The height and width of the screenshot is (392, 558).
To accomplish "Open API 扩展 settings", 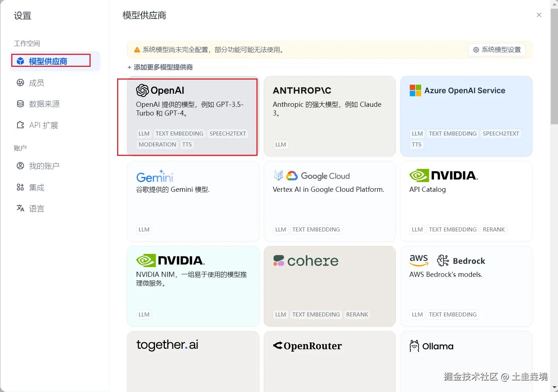I will 43,125.
